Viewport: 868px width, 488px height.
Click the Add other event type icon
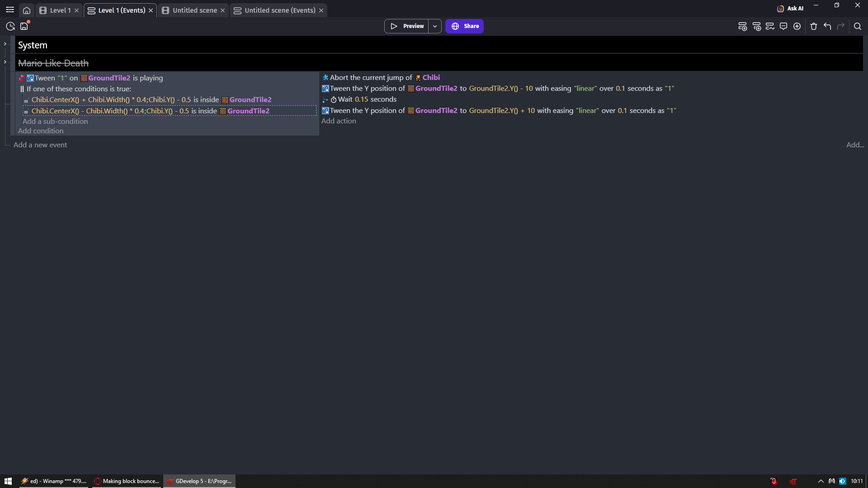point(797,27)
